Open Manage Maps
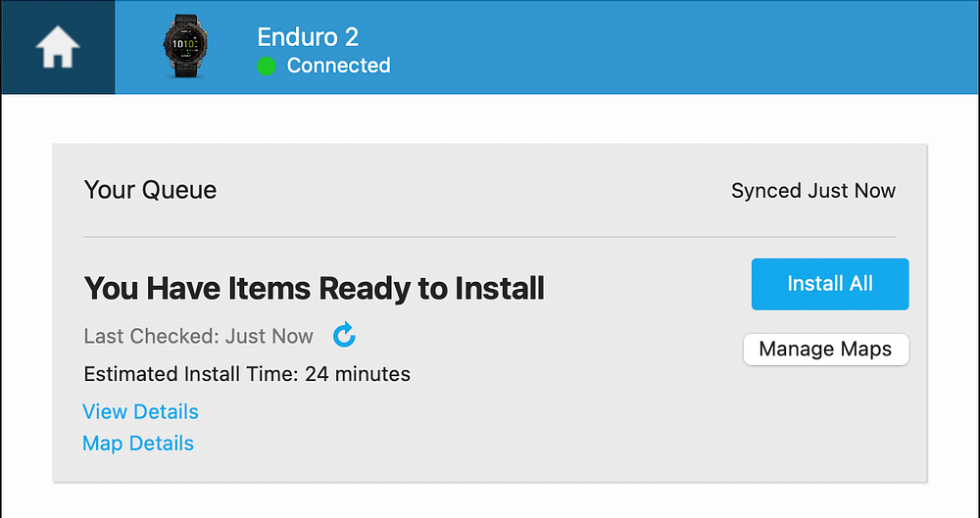The width and height of the screenshot is (980, 518). point(825,350)
